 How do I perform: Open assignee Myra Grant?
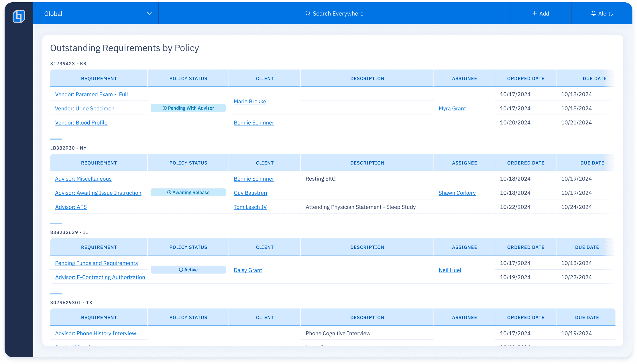(452, 108)
